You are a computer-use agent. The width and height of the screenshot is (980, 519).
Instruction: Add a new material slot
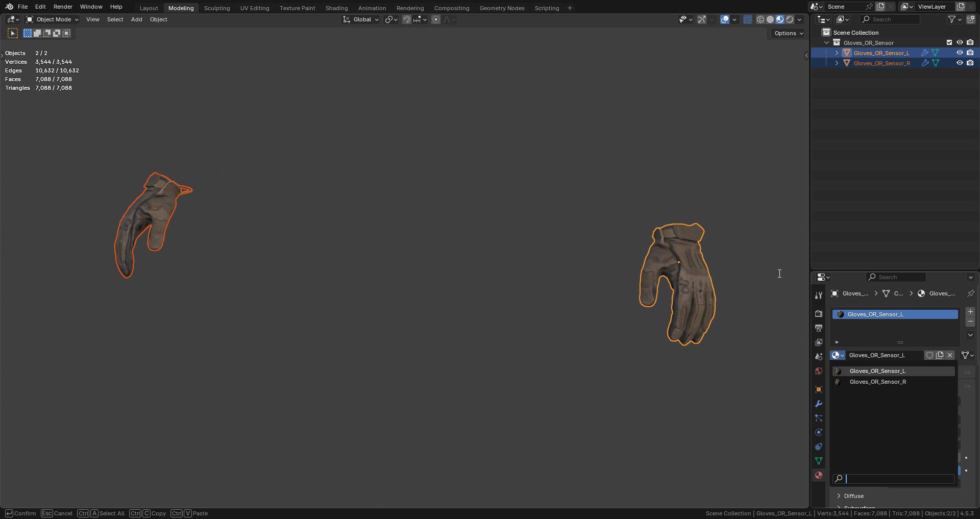(970, 312)
